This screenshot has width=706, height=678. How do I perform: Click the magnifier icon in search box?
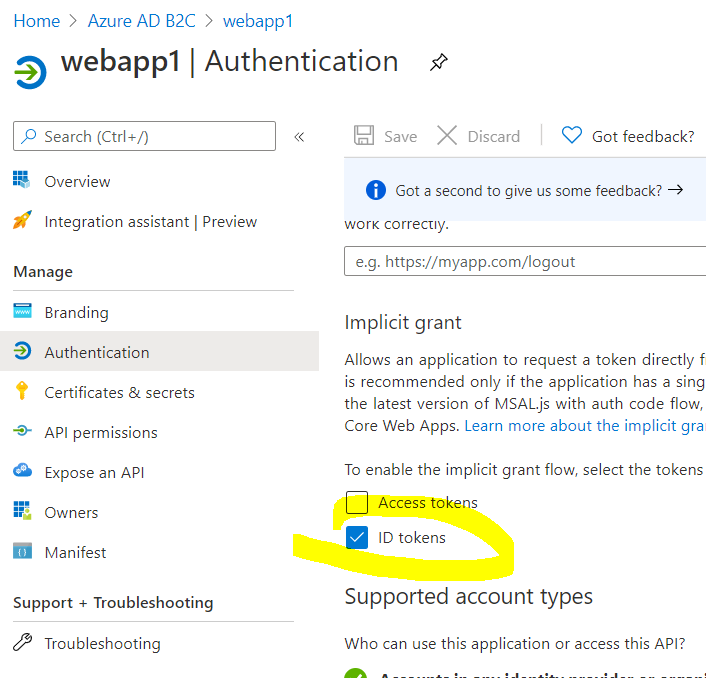pyautogui.click(x=28, y=136)
